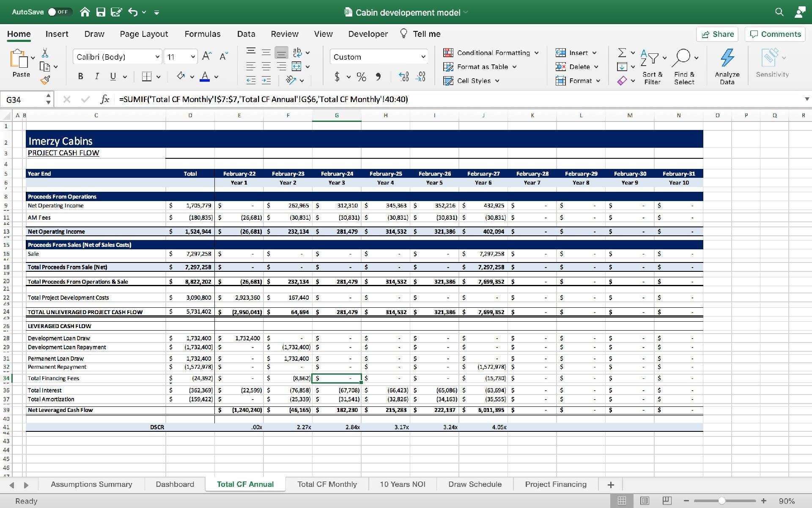Viewport: 812px width, 508px height.
Task: Add new sheet with plus button
Action: pos(611,485)
